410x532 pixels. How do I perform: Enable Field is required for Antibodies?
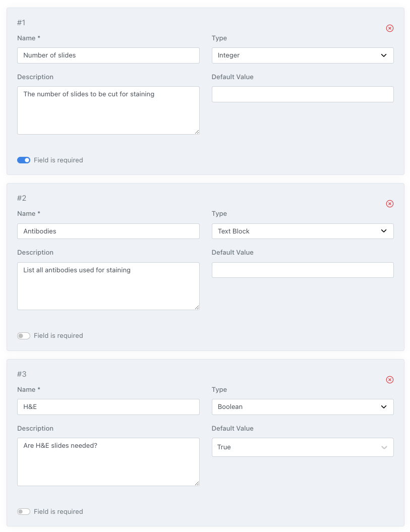click(x=24, y=336)
